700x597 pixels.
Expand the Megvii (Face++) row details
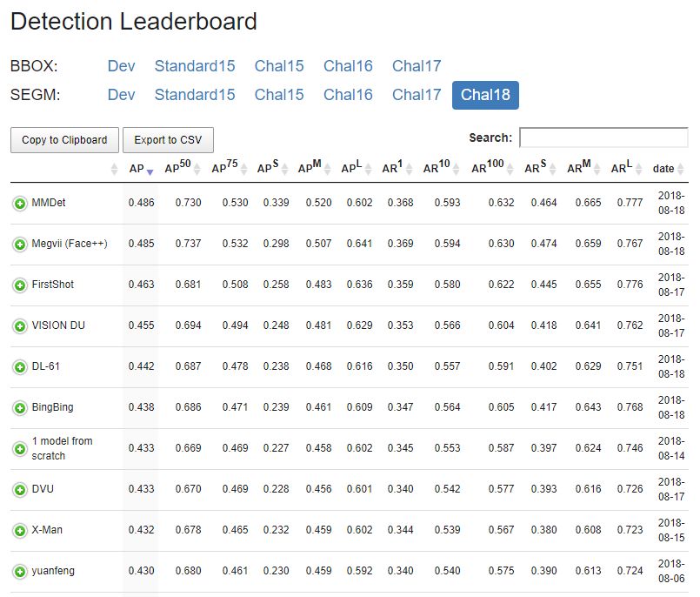tap(19, 245)
